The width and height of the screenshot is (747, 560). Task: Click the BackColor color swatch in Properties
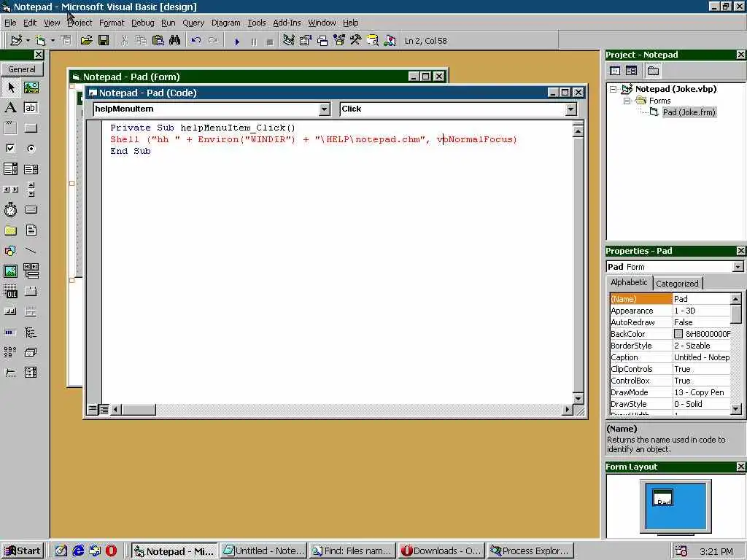click(x=678, y=334)
